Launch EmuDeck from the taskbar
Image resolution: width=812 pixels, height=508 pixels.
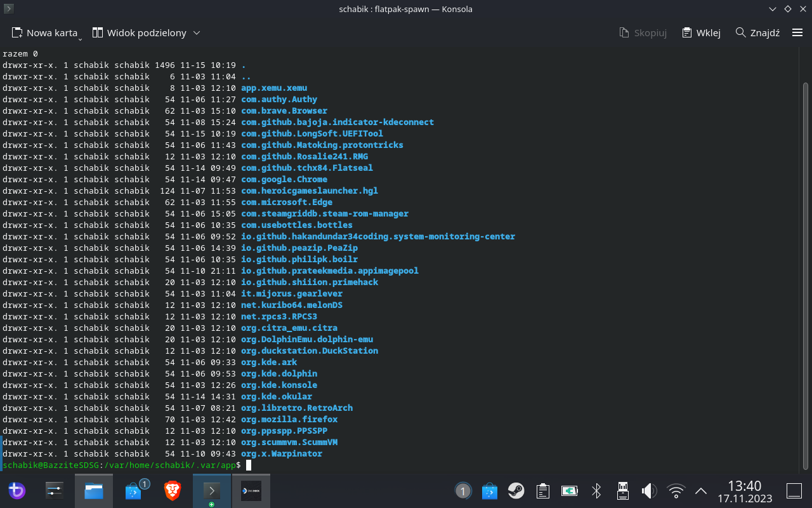[x=251, y=491]
